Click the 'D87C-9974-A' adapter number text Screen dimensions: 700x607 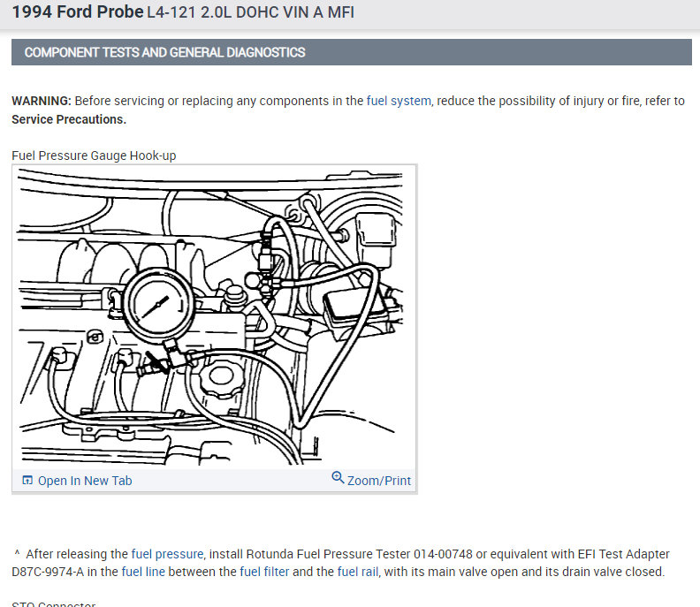tap(48, 572)
